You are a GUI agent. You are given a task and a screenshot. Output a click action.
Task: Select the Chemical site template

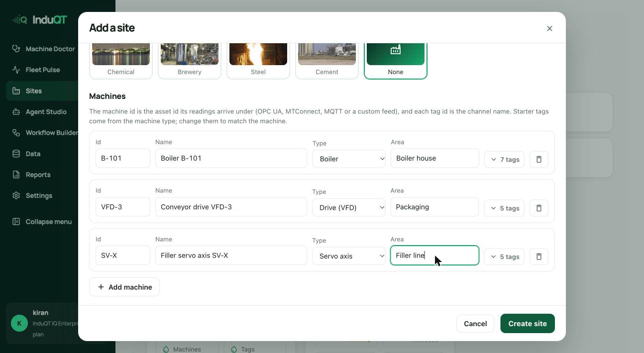[121, 61]
